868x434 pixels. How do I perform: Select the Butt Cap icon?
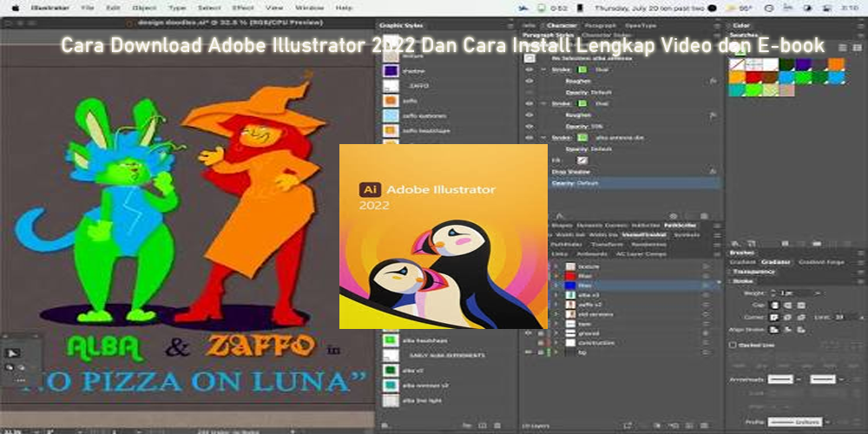(x=774, y=305)
